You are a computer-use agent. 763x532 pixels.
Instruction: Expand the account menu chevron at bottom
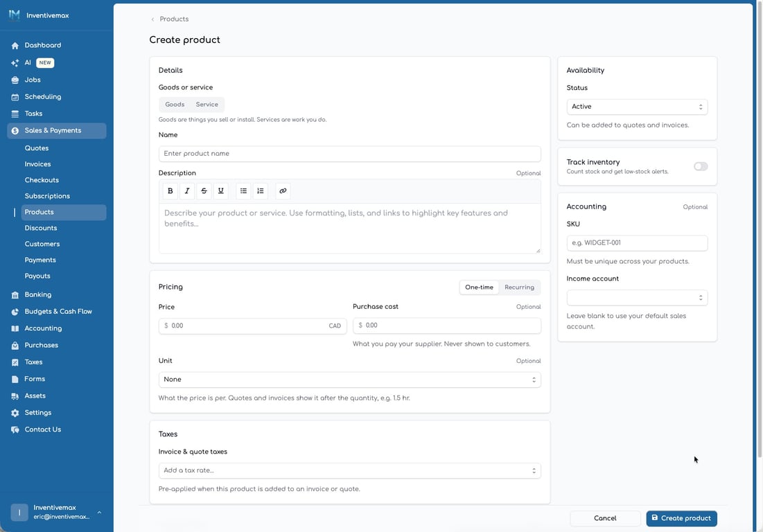pyautogui.click(x=99, y=512)
